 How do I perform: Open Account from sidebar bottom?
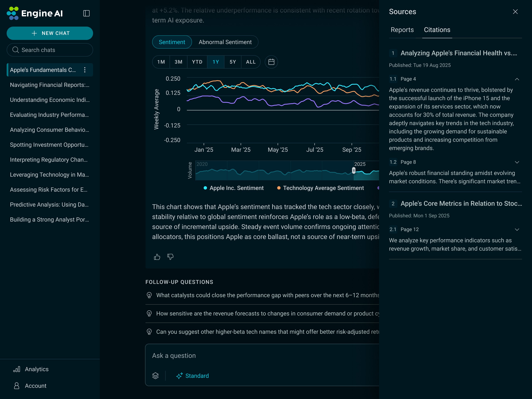pyautogui.click(x=36, y=386)
